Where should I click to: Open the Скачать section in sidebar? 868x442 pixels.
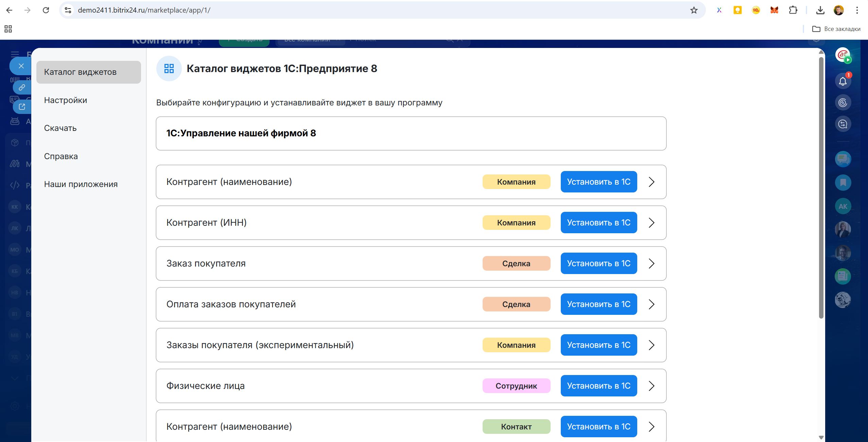click(x=60, y=128)
